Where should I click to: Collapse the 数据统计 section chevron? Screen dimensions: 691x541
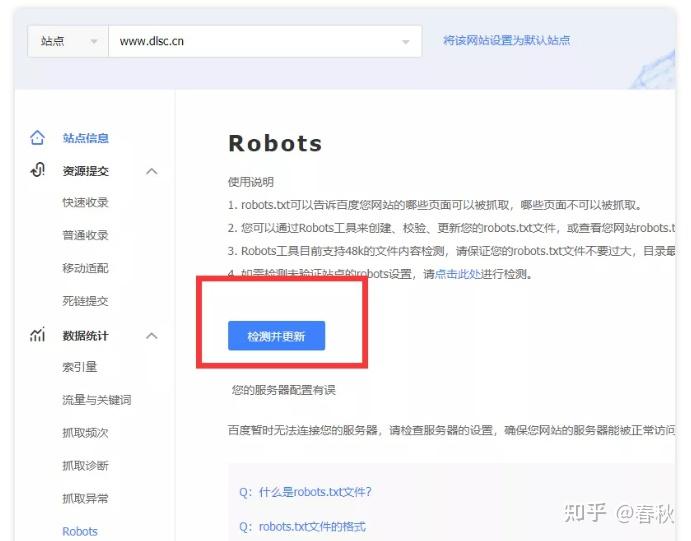click(152, 336)
